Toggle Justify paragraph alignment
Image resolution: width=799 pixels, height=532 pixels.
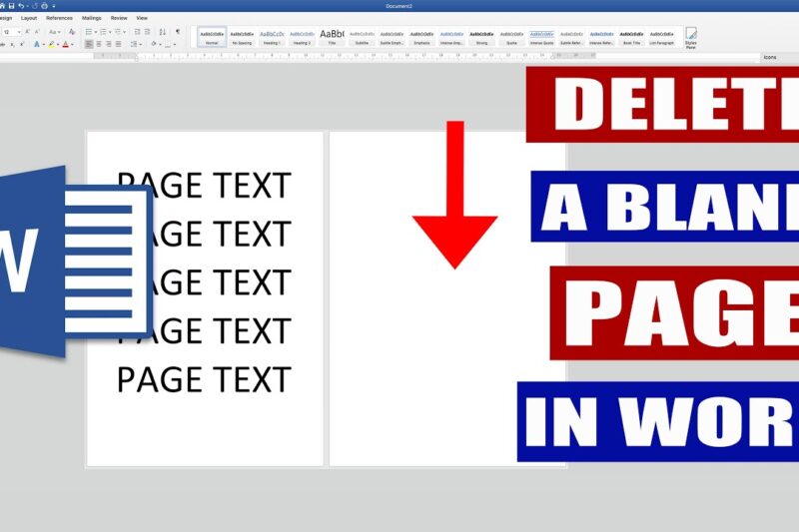pyautogui.click(x=119, y=44)
